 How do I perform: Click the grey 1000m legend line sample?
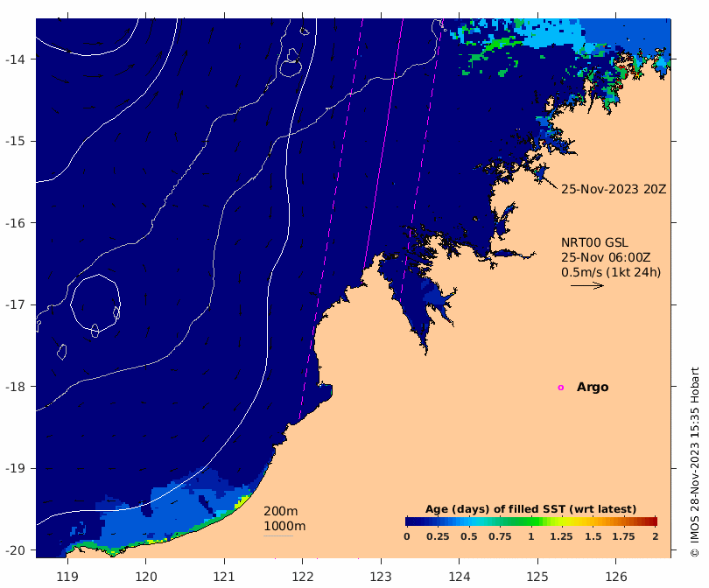pyautogui.click(x=278, y=536)
